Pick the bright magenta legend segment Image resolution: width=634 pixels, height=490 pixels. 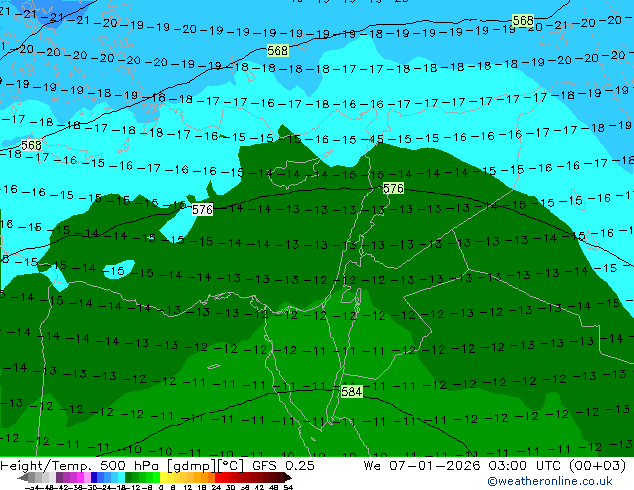click(x=80, y=477)
